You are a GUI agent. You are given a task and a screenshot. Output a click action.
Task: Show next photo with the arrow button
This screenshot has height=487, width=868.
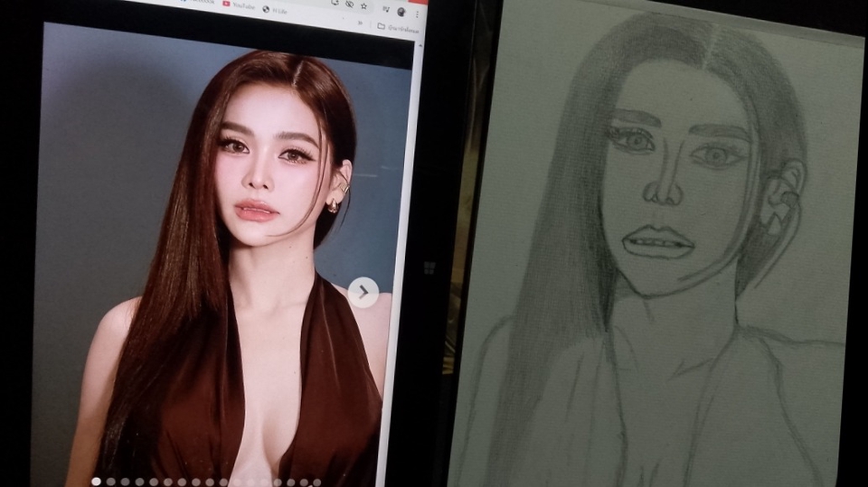click(x=363, y=292)
